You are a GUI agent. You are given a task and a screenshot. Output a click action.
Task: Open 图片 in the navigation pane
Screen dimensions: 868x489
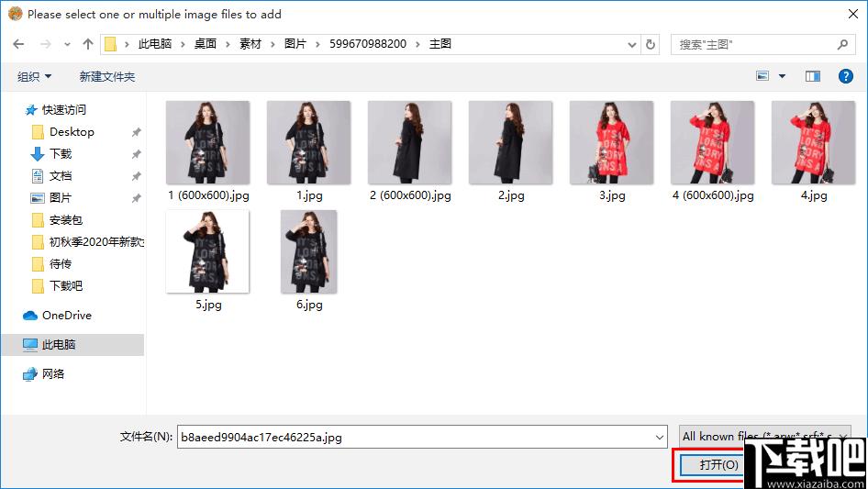[61, 197]
